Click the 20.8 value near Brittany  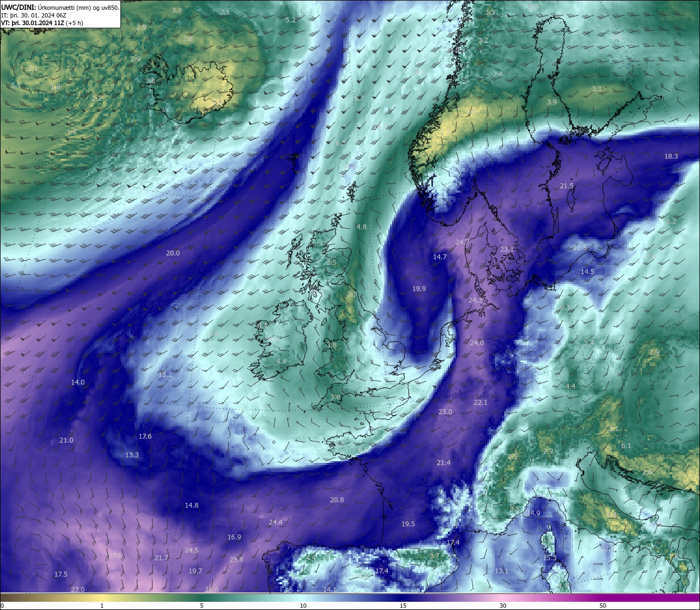point(337,500)
